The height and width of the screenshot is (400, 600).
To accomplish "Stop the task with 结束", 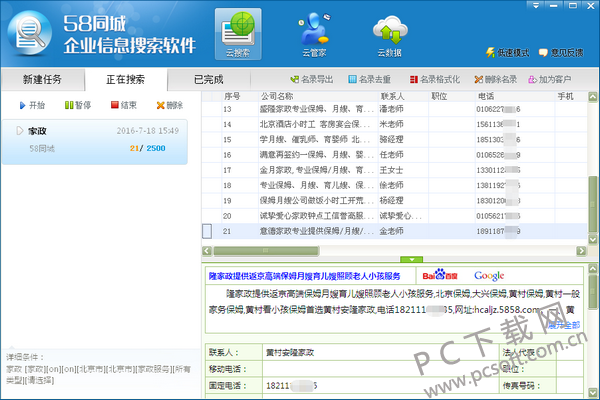I will point(124,105).
